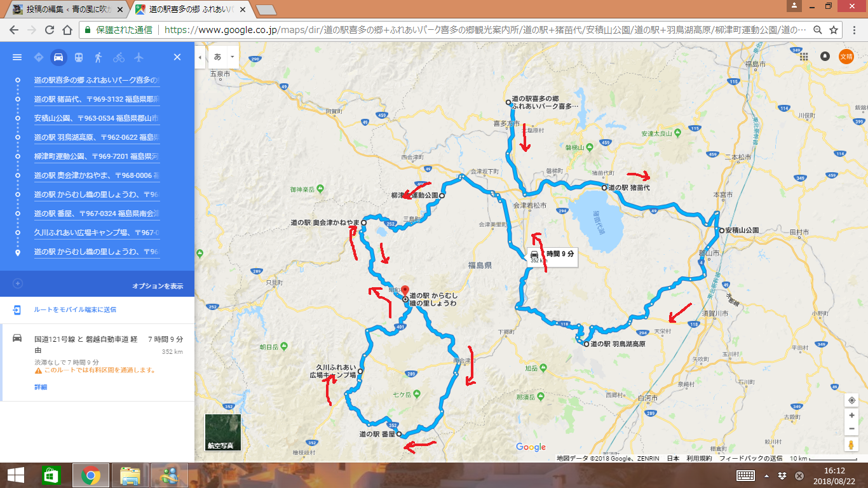Select the transit travel mode icon
This screenshot has width=868, height=488.
click(x=78, y=57)
